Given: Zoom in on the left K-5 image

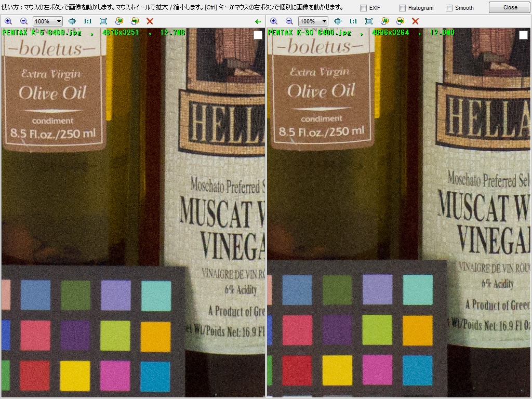Looking at the screenshot, I should tap(8, 21).
